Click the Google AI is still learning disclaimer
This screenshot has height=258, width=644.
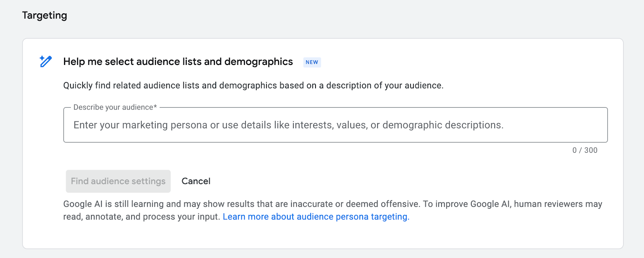pyautogui.click(x=332, y=210)
